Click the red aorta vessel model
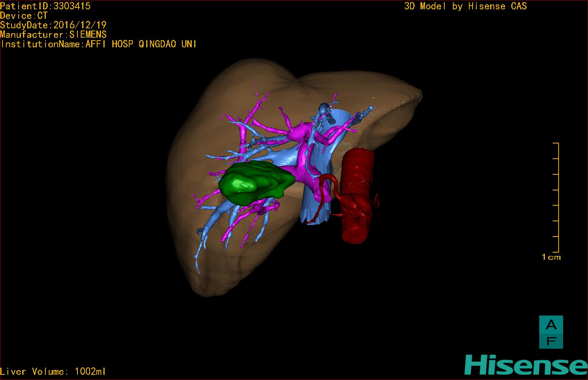The height and width of the screenshot is (380, 588). point(357,196)
